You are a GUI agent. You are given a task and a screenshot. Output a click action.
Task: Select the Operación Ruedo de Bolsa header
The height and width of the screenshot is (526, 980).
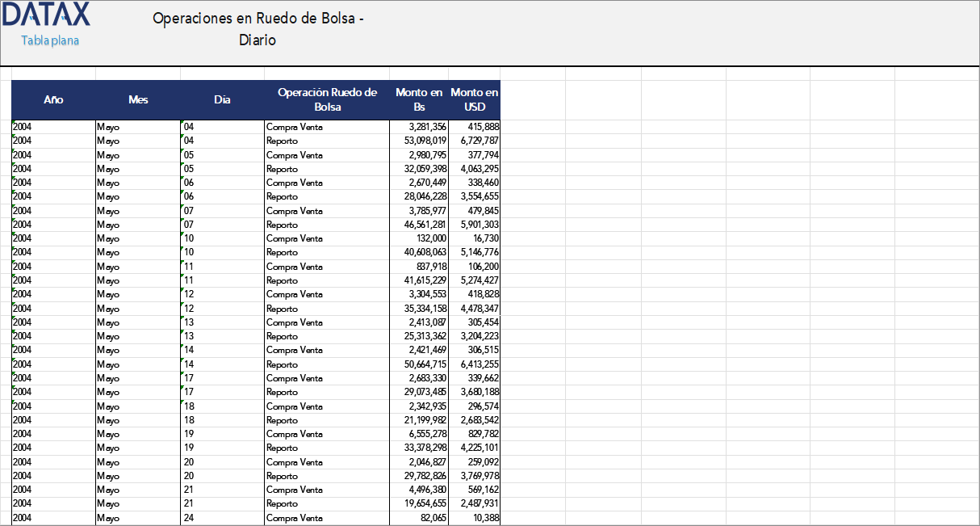pyautogui.click(x=326, y=99)
